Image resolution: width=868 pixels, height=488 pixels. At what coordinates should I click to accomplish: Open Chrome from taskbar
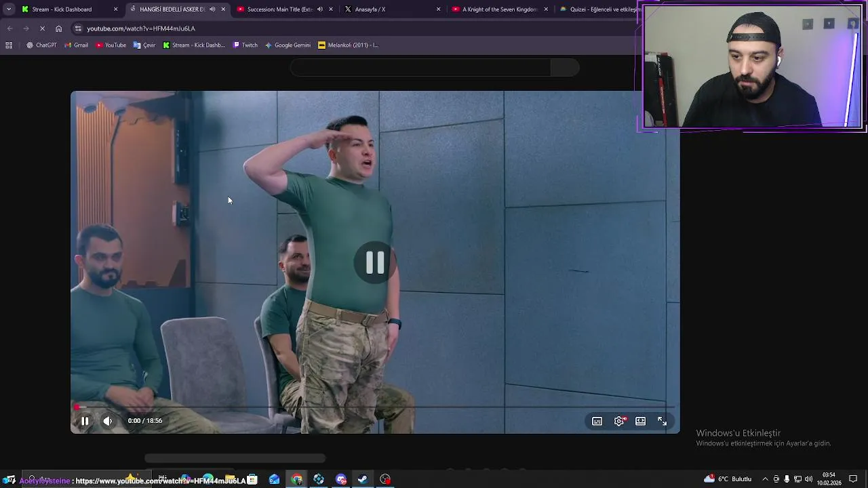[297, 480]
